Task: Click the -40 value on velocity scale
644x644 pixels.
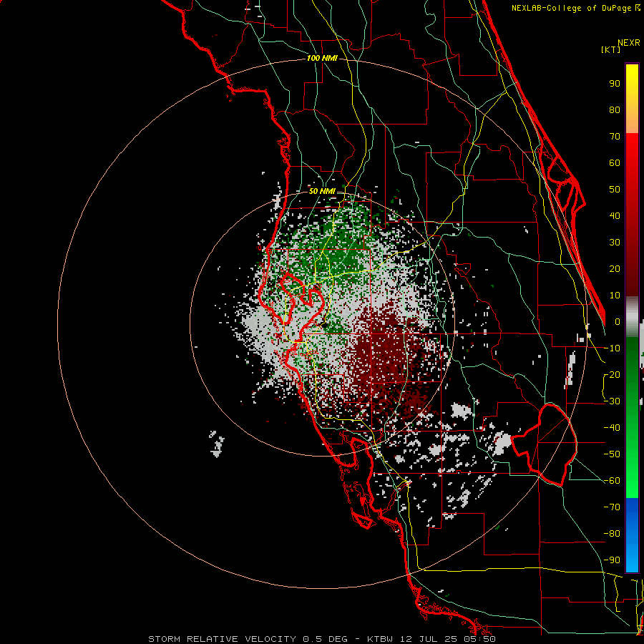Action: 612,428
